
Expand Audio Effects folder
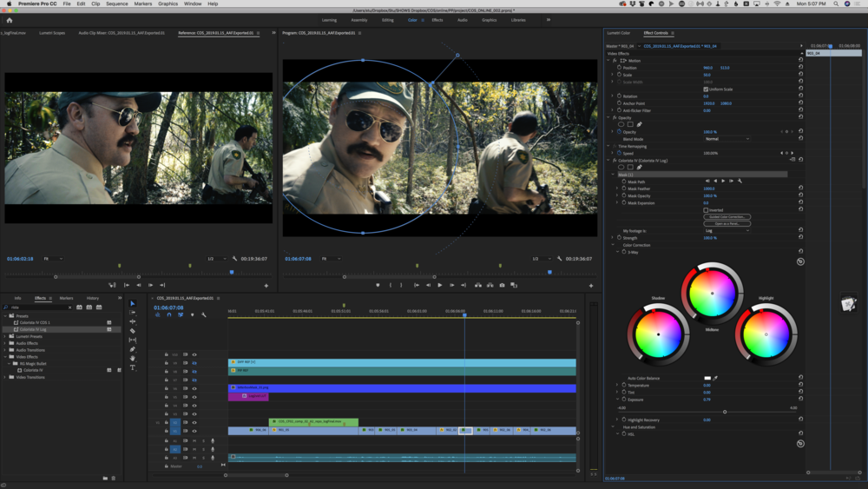[5, 343]
